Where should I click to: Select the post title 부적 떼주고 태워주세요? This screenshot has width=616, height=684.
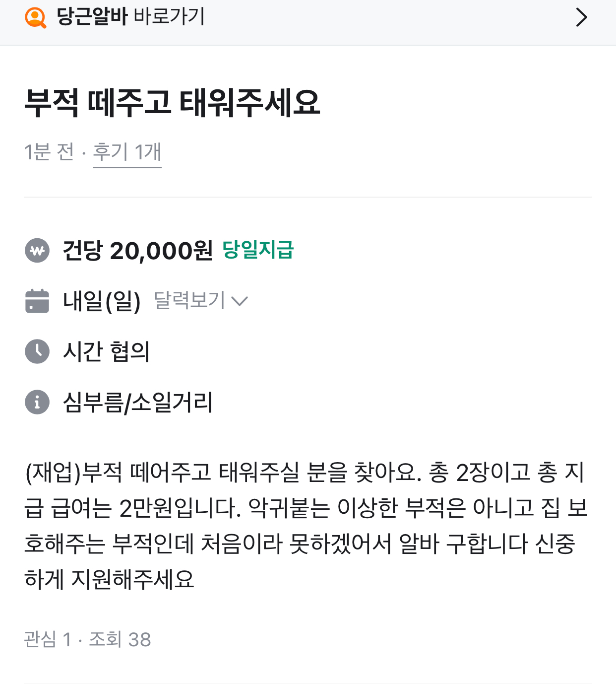click(x=172, y=103)
